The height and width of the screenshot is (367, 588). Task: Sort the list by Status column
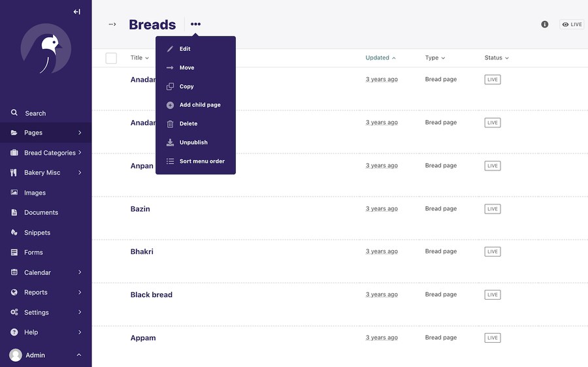pos(496,57)
